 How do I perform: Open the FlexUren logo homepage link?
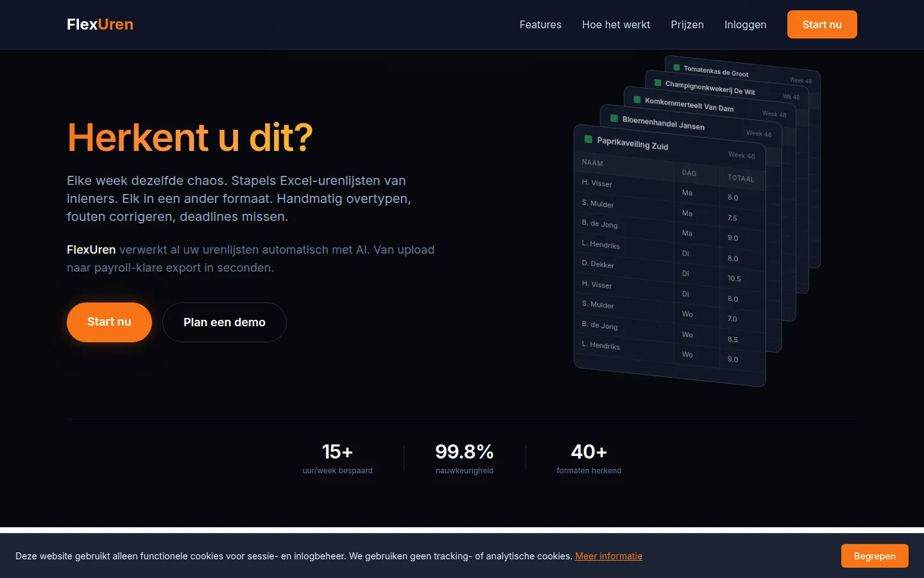point(100,24)
